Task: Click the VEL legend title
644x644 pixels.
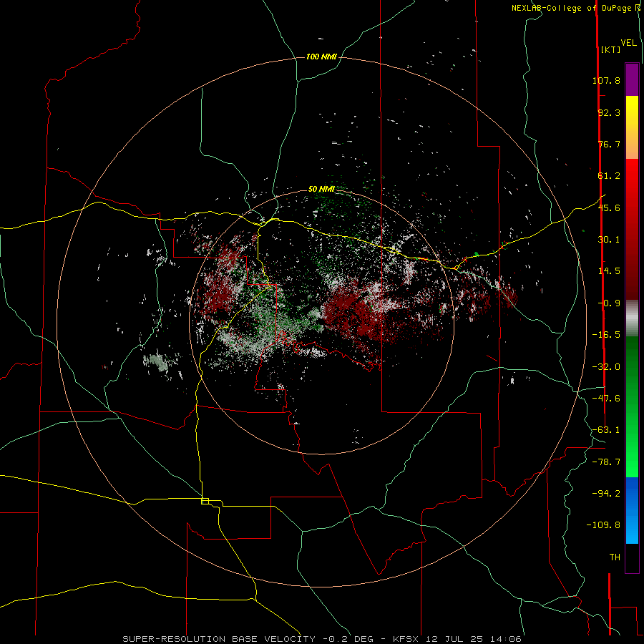Action: pyautogui.click(x=628, y=43)
